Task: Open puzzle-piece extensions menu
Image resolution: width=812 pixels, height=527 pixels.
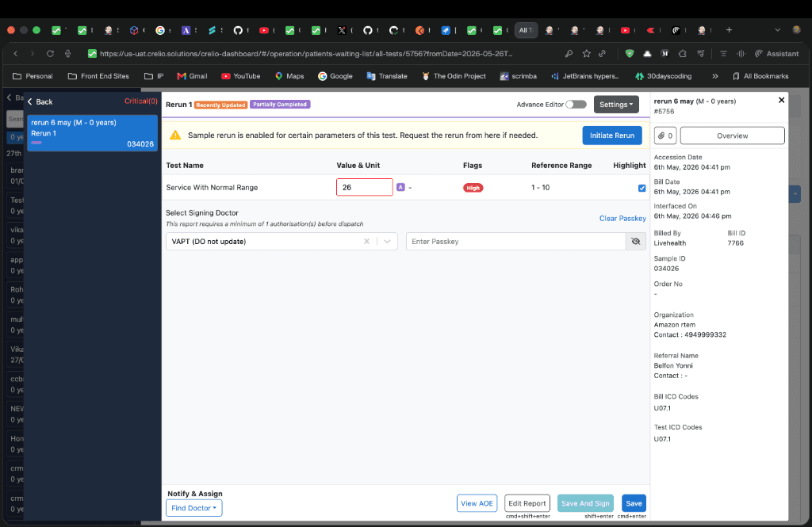Action: tap(683, 53)
